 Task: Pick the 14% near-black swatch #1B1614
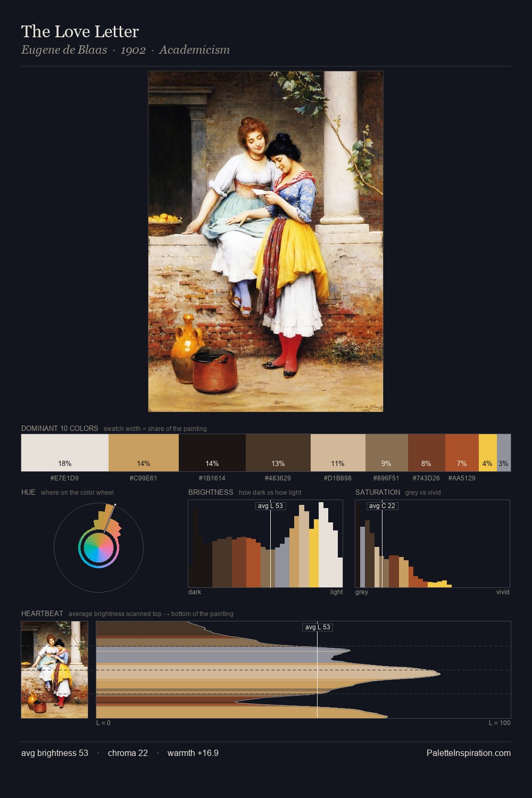[212, 453]
